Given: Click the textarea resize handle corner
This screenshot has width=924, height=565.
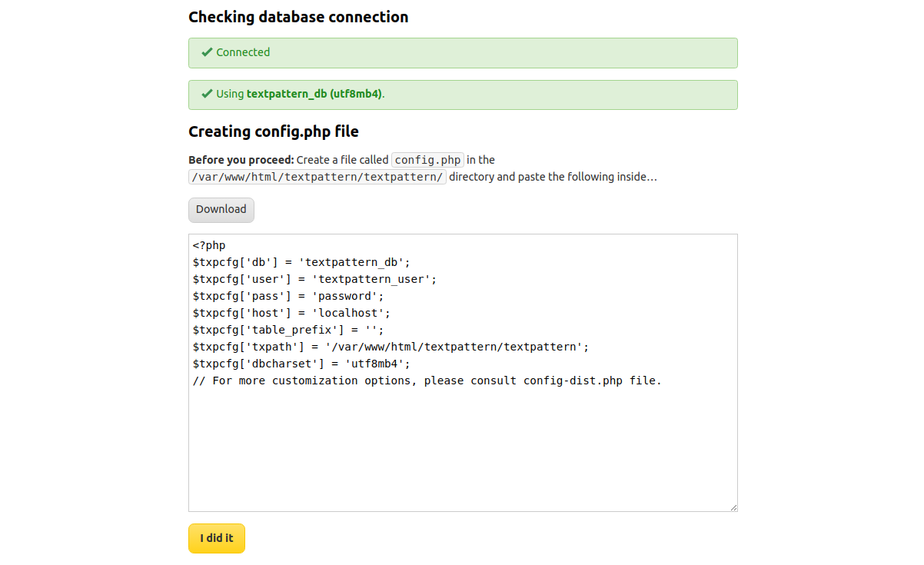Looking at the screenshot, I should tap(733, 507).
